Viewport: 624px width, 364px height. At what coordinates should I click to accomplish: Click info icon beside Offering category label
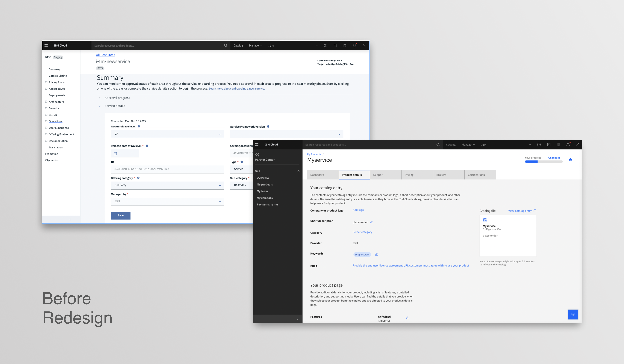click(138, 178)
